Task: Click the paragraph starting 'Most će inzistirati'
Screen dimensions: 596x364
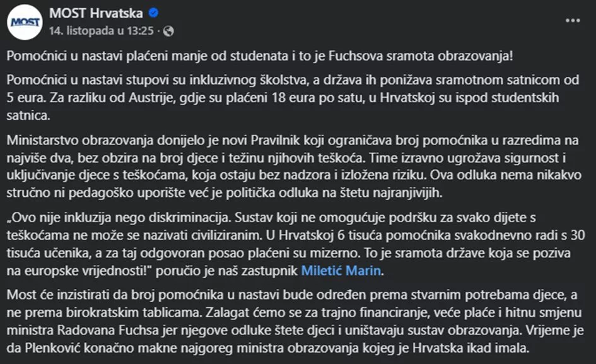Action: (296, 320)
